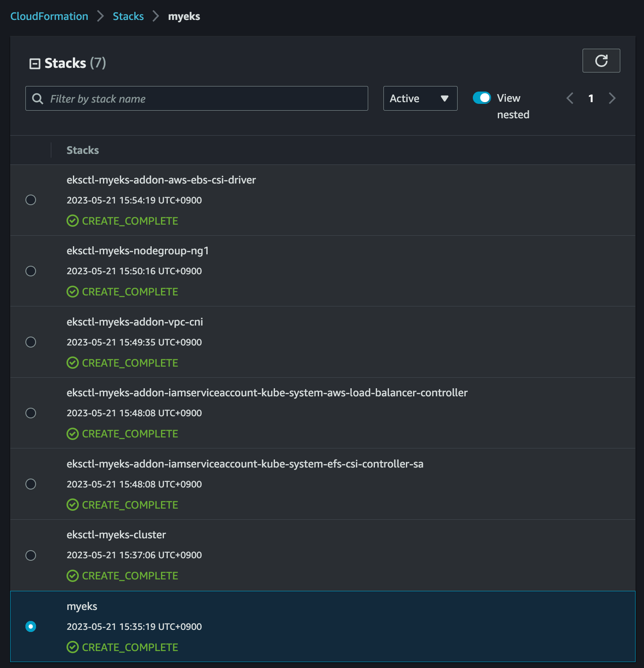Click timestamp 2023-05-21 15:37:06 UTC+0900

[134, 555]
